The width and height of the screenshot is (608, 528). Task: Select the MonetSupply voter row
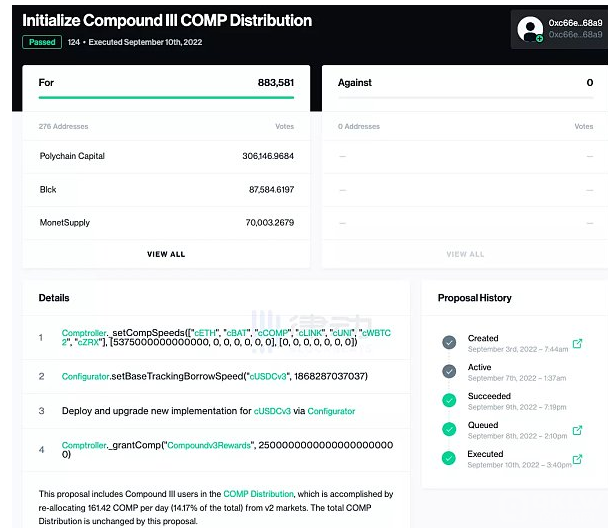tap(166, 223)
